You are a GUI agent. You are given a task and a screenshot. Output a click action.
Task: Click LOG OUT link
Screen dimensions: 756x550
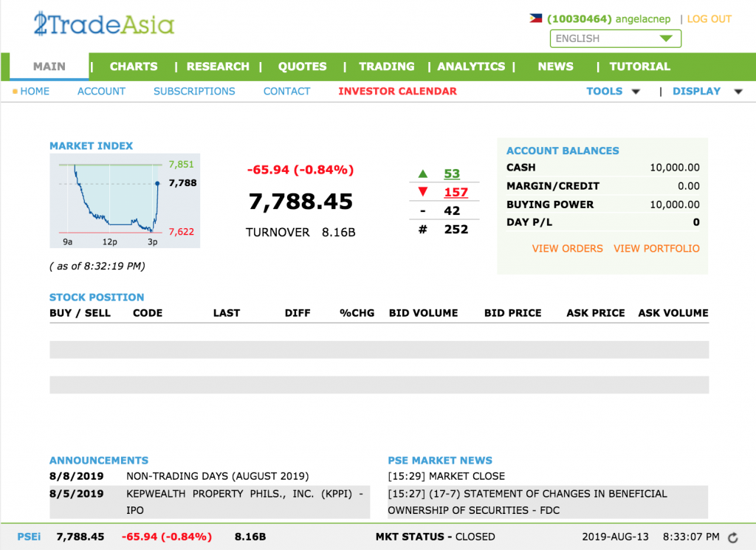coord(709,18)
